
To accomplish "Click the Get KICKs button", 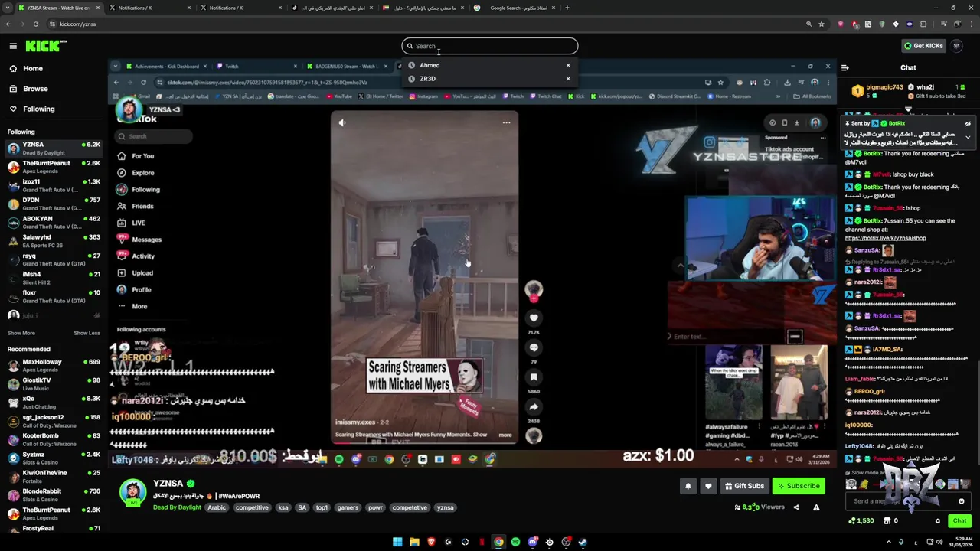I will click(x=923, y=46).
